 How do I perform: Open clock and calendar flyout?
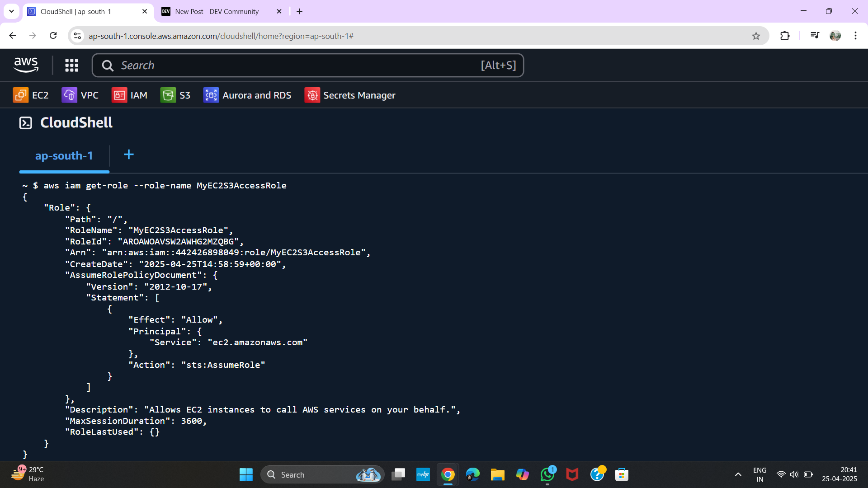click(x=840, y=475)
